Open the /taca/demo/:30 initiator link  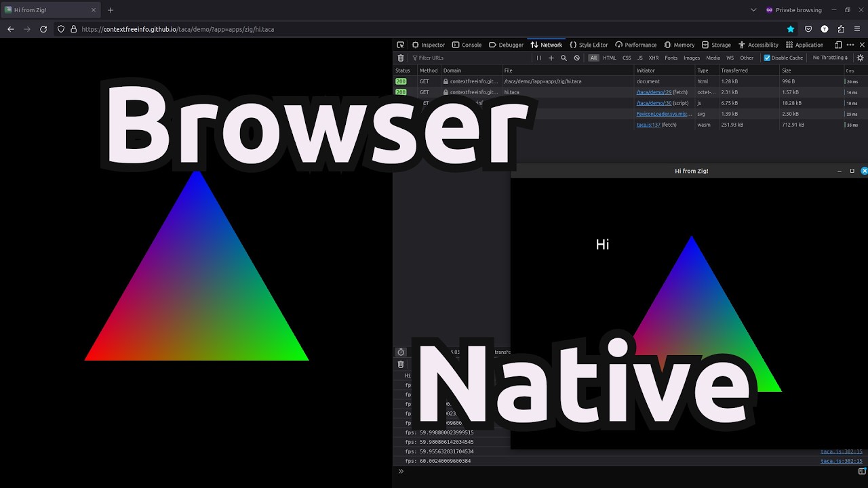coord(654,103)
